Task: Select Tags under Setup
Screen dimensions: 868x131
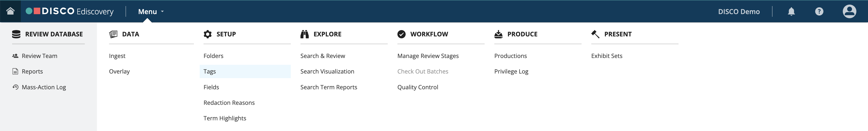Action: (x=210, y=72)
